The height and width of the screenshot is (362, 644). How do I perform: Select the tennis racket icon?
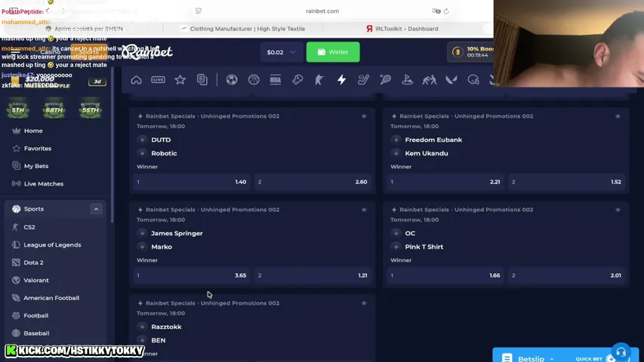pyautogui.click(x=385, y=80)
